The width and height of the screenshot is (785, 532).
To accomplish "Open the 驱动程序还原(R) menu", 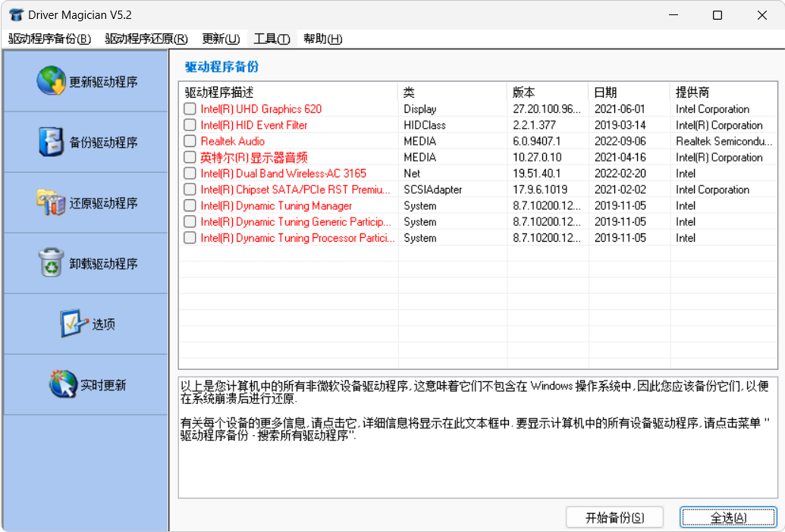I will point(146,39).
